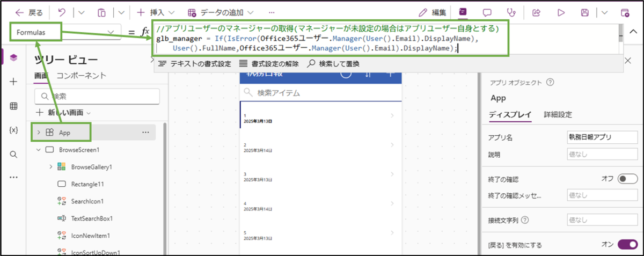Click the 戻る back button

pos(28,12)
